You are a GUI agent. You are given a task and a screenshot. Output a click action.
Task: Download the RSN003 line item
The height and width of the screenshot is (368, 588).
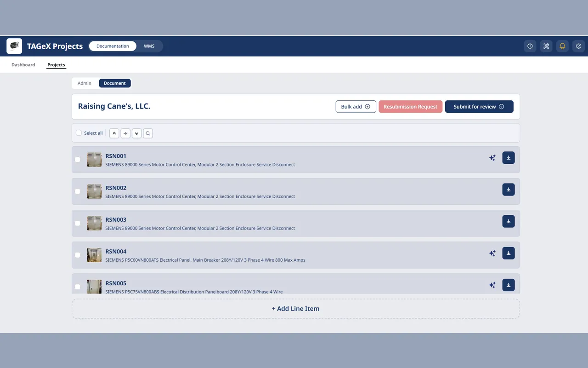[x=509, y=221]
